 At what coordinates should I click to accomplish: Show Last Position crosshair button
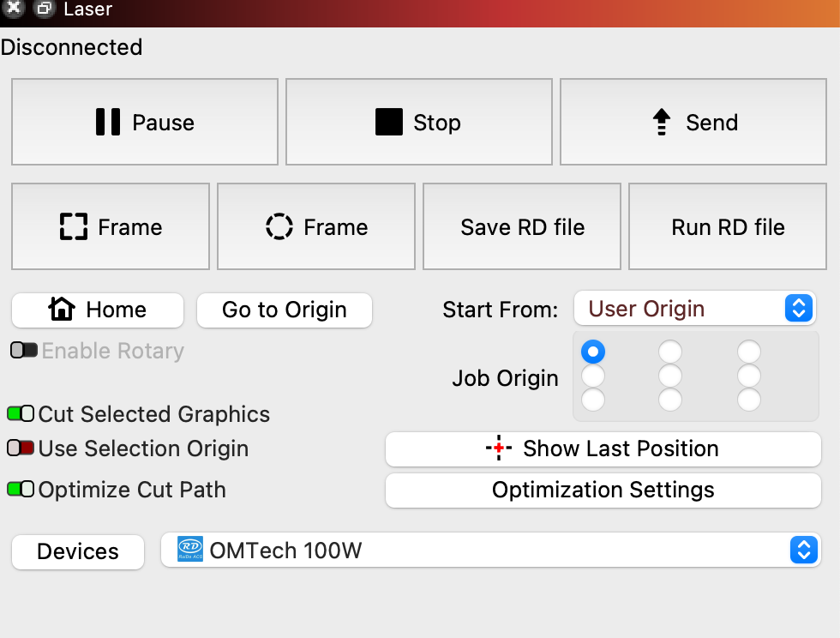click(x=603, y=448)
